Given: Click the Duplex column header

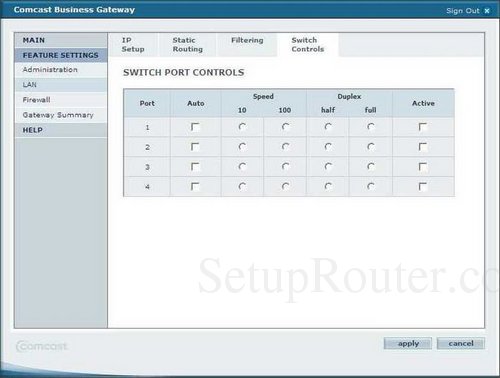Looking at the screenshot, I should tap(349, 96).
